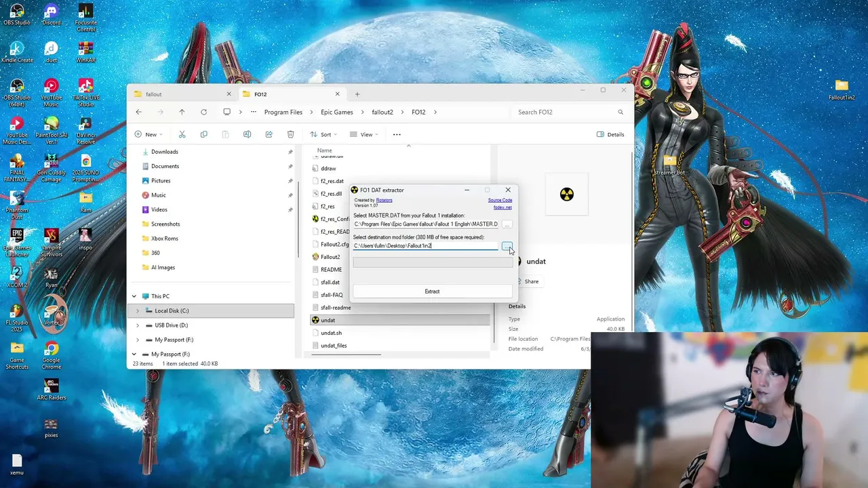Viewport: 868px width, 488px height.
Task: Open ARC Raiders desktop shortcut
Action: pos(51,390)
